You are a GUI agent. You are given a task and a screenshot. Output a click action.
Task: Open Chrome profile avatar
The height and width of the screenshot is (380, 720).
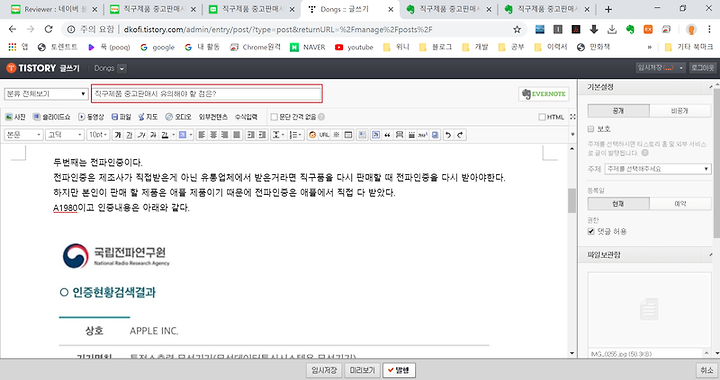pos(691,29)
